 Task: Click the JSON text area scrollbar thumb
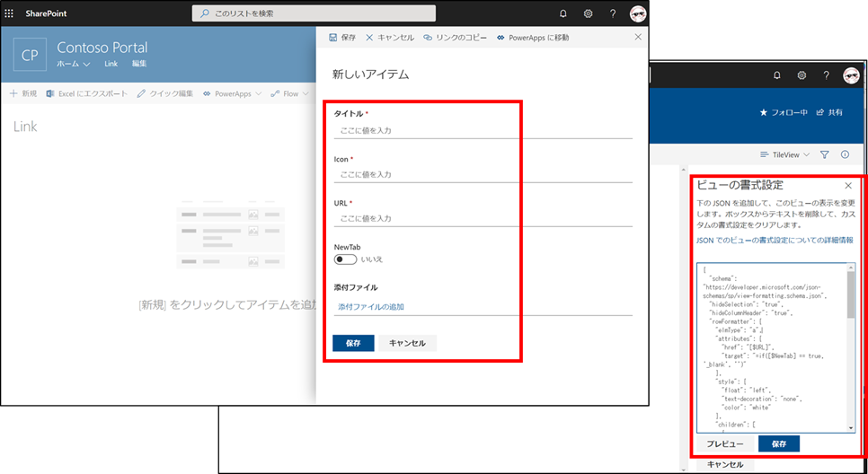(852, 294)
